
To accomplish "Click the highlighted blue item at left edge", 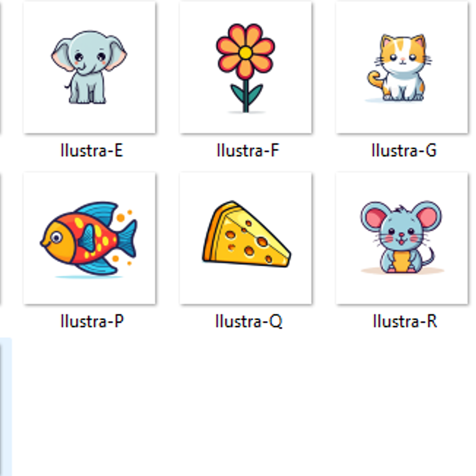I will coord(5,406).
